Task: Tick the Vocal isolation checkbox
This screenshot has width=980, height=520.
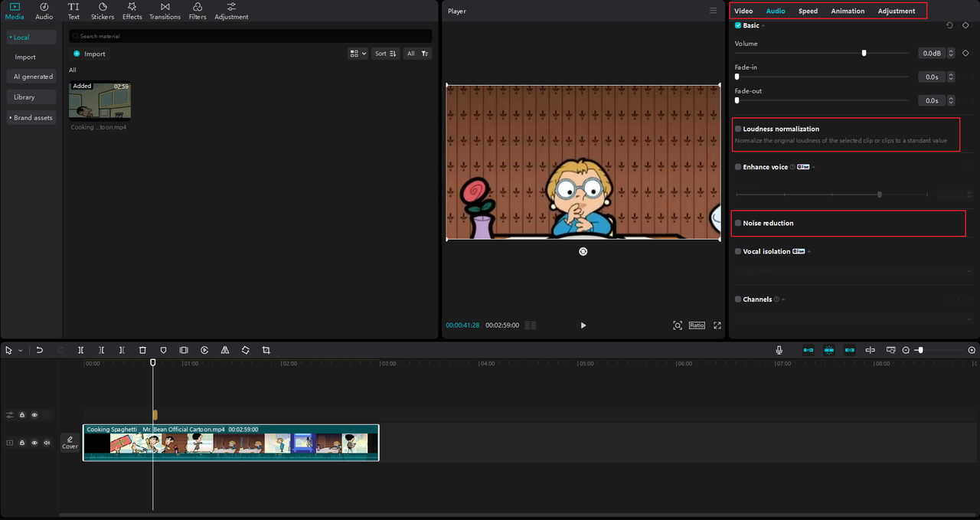Action: coord(738,252)
